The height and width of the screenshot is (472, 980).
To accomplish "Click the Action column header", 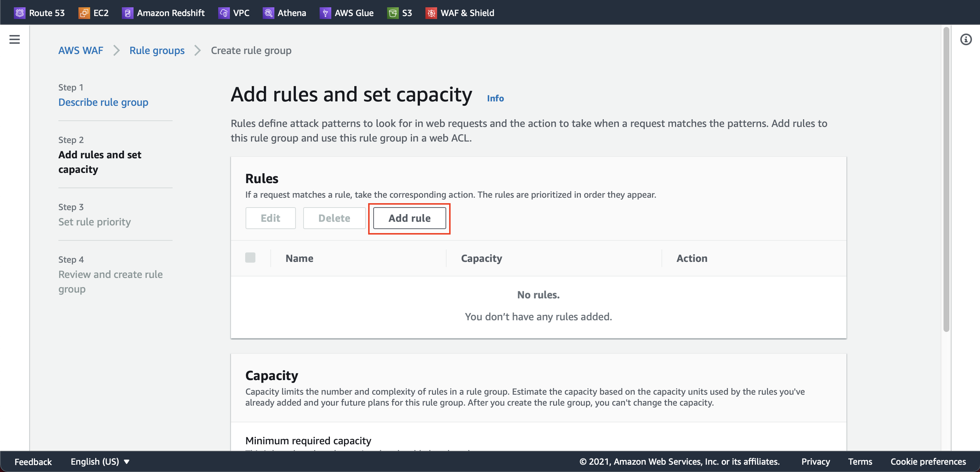I will (692, 258).
